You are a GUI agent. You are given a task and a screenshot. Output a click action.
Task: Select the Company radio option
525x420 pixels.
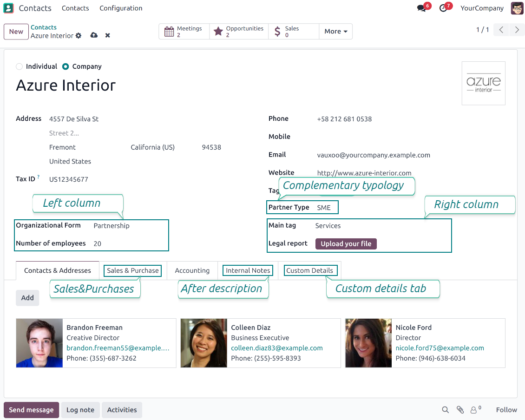point(66,66)
